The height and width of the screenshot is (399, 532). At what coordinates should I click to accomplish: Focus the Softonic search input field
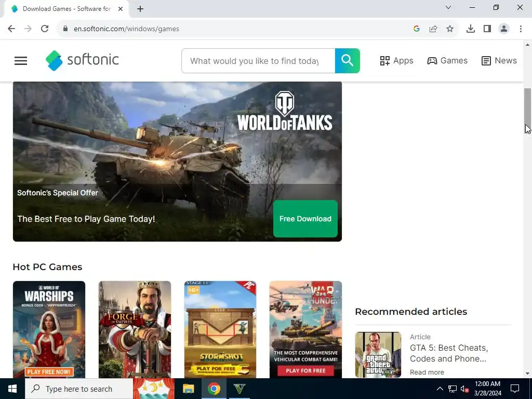point(258,61)
